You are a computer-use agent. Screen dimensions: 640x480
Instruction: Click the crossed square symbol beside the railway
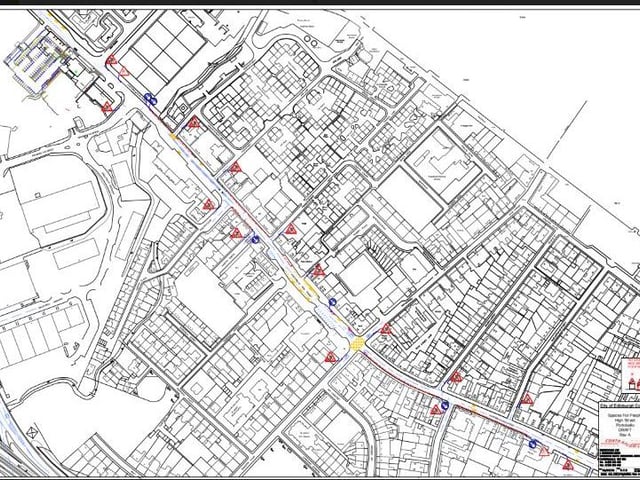point(31,433)
